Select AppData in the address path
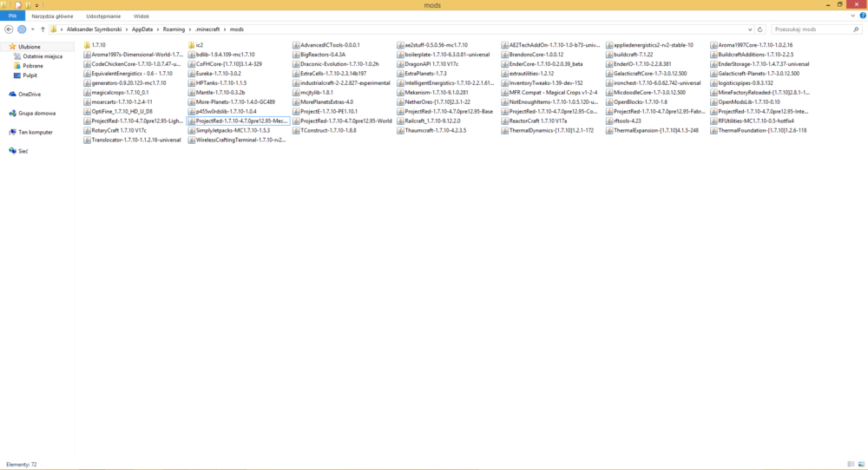The image size is (868, 470). click(142, 29)
